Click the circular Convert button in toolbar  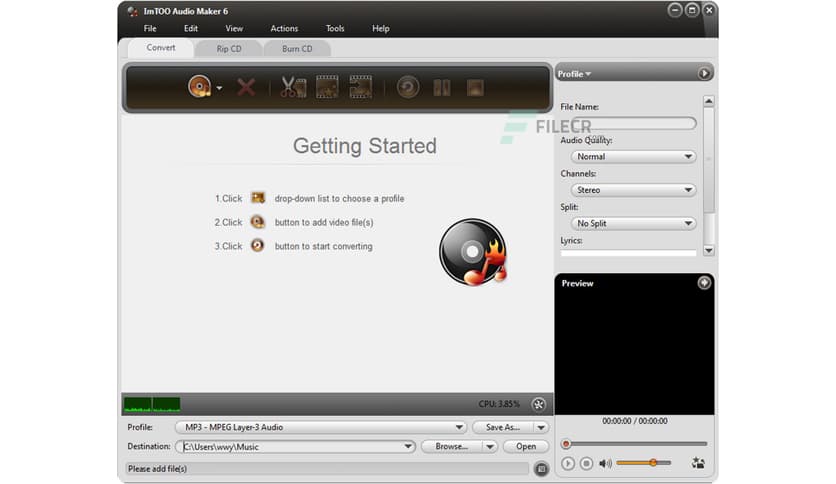[x=408, y=87]
